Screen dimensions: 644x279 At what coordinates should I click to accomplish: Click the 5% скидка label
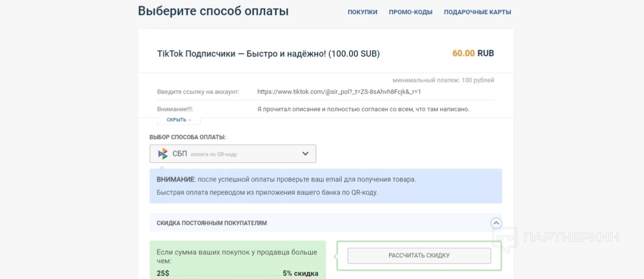(x=300, y=273)
